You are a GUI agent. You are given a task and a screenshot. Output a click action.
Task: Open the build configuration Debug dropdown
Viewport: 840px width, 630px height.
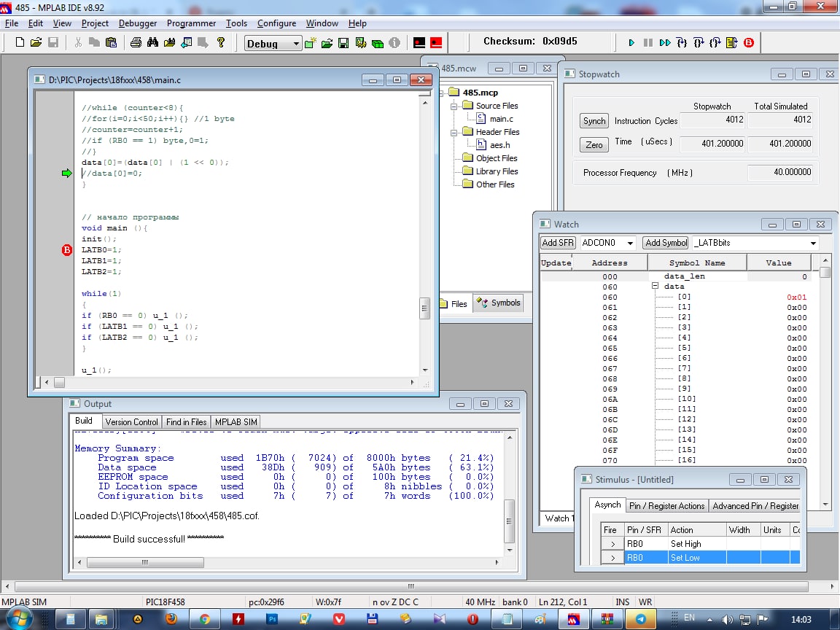tap(296, 44)
